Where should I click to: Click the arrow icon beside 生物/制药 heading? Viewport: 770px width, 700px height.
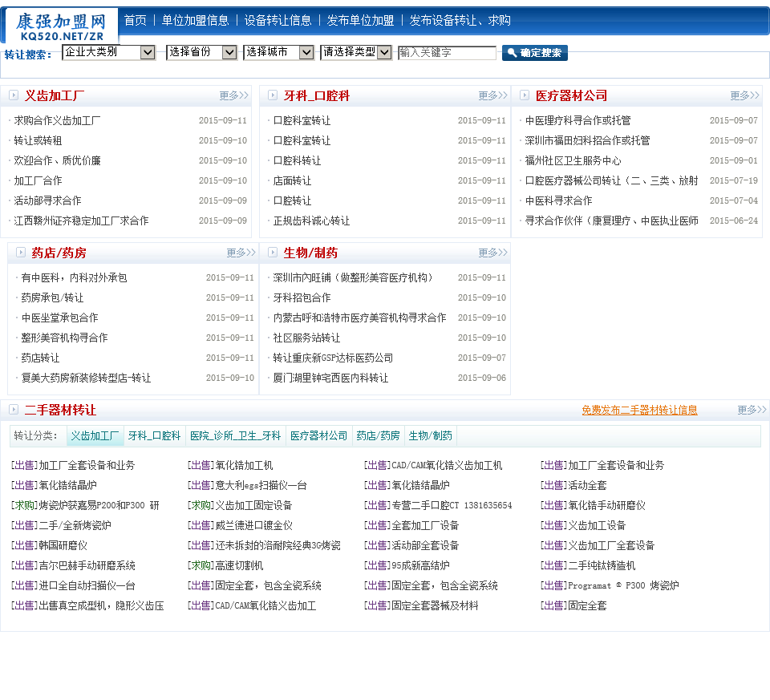(x=273, y=253)
